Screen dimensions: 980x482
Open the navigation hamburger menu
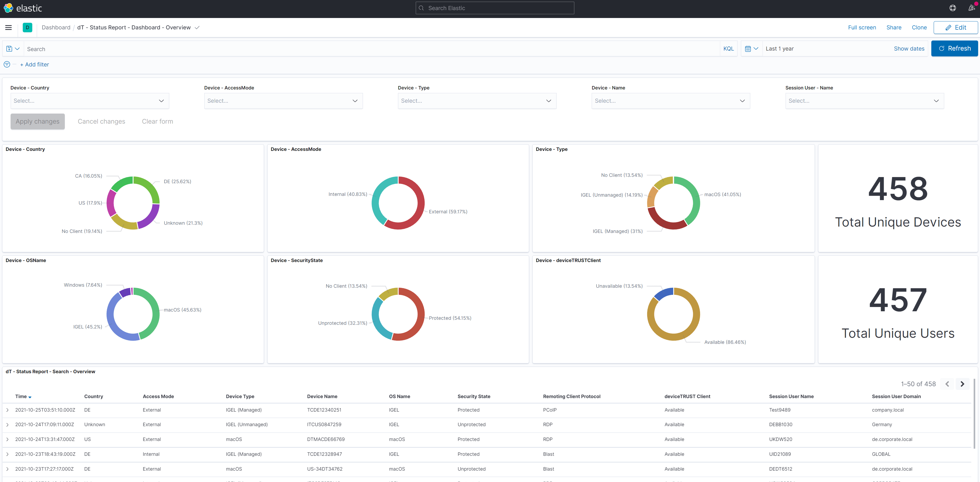(x=8, y=28)
